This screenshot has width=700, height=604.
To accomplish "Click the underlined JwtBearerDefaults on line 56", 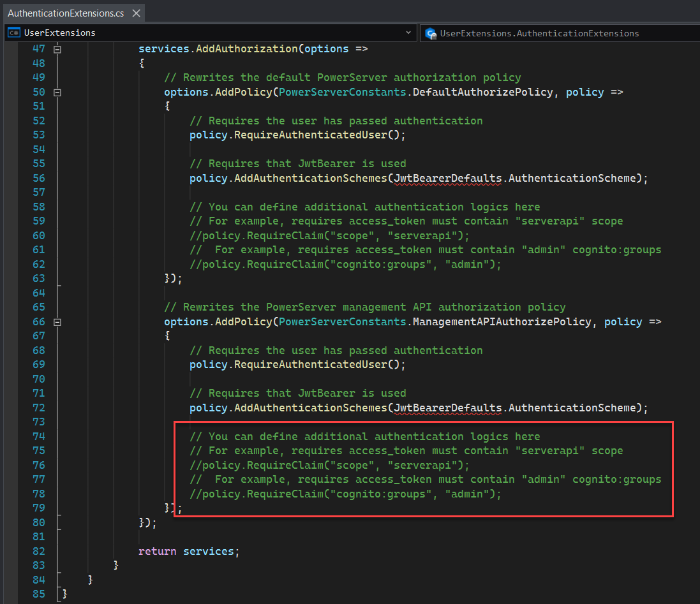I will pyautogui.click(x=449, y=178).
